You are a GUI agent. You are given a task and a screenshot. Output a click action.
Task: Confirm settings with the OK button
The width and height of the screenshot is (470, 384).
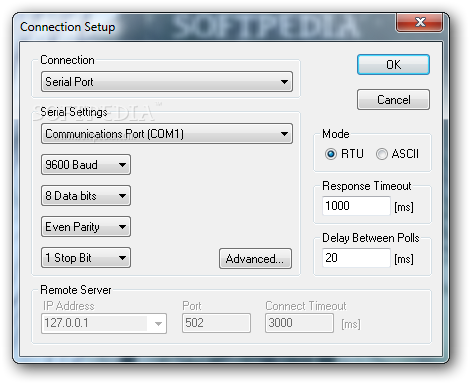(x=393, y=65)
